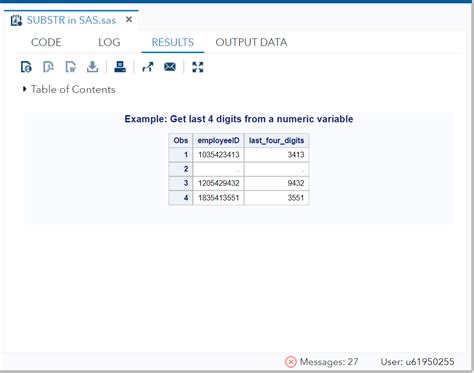Click the user ID u61950255 in status bar

417,362
